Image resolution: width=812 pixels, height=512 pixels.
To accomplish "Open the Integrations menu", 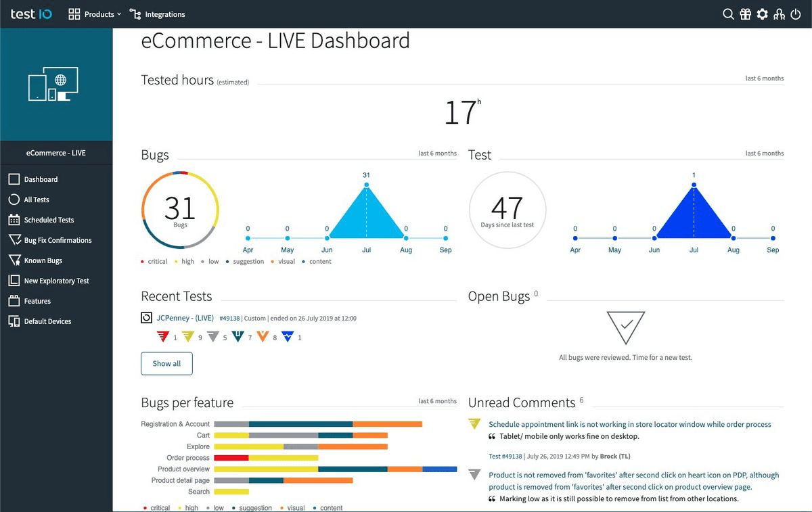I will (x=157, y=14).
